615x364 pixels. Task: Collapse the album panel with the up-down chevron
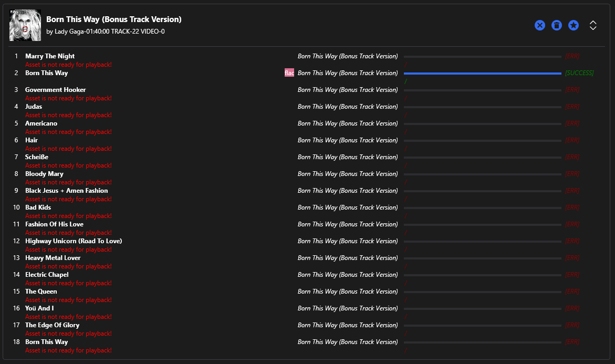pyautogui.click(x=593, y=26)
